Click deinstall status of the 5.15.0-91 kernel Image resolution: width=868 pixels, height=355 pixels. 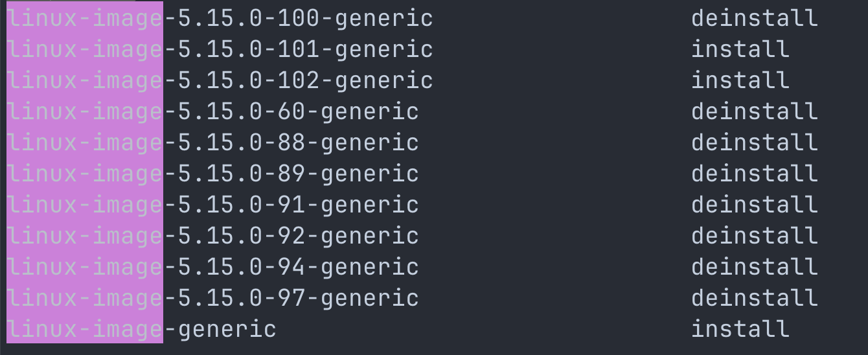tap(755, 205)
